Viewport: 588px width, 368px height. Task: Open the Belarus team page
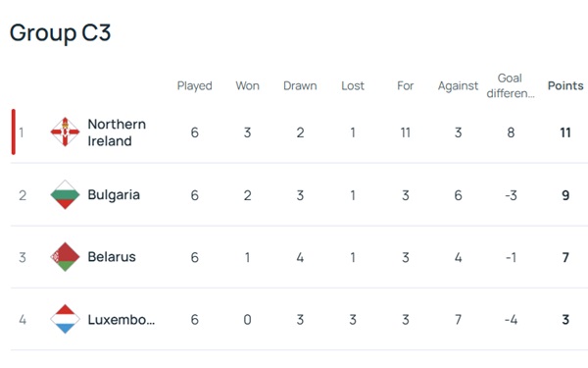pyautogui.click(x=112, y=257)
